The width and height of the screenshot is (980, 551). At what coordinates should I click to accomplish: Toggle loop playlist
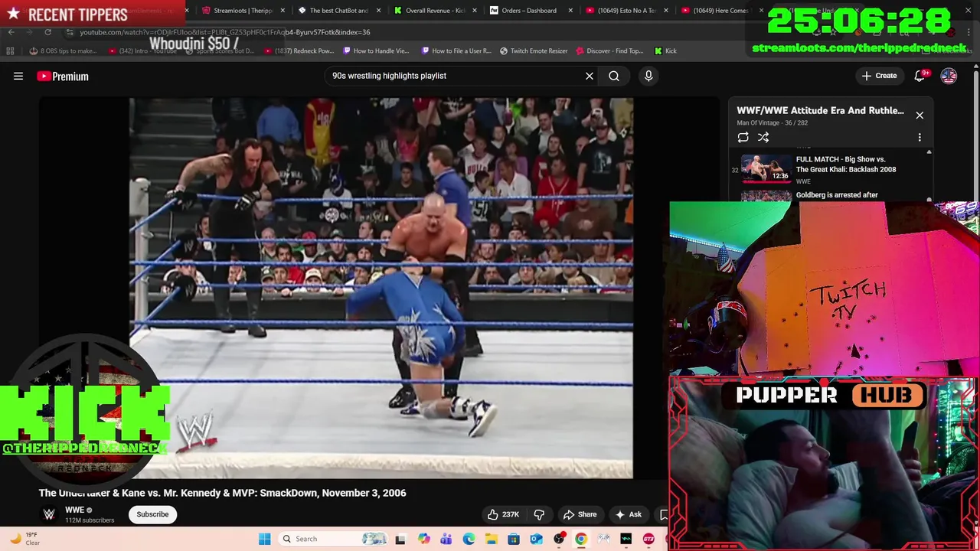pos(743,137)
